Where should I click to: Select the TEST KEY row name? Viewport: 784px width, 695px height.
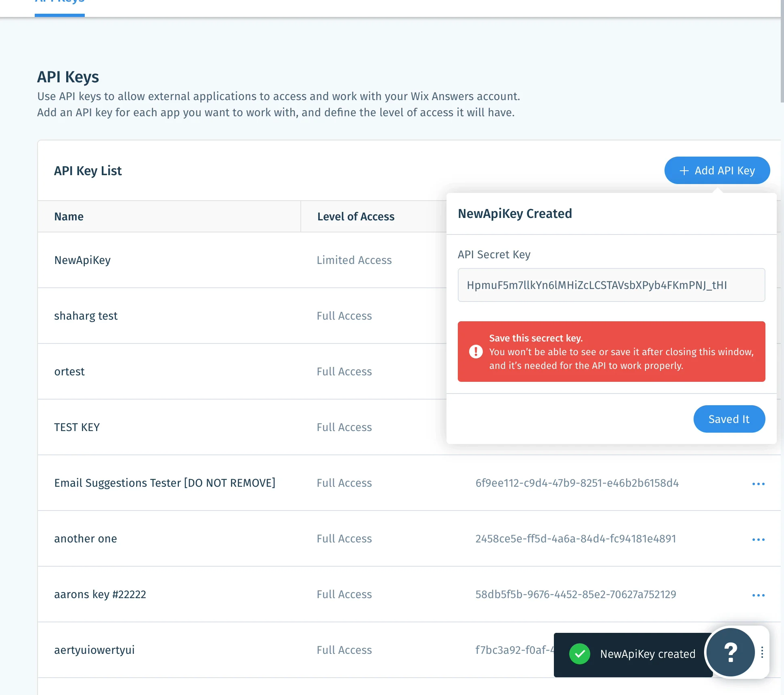click(x=77, y=427)
